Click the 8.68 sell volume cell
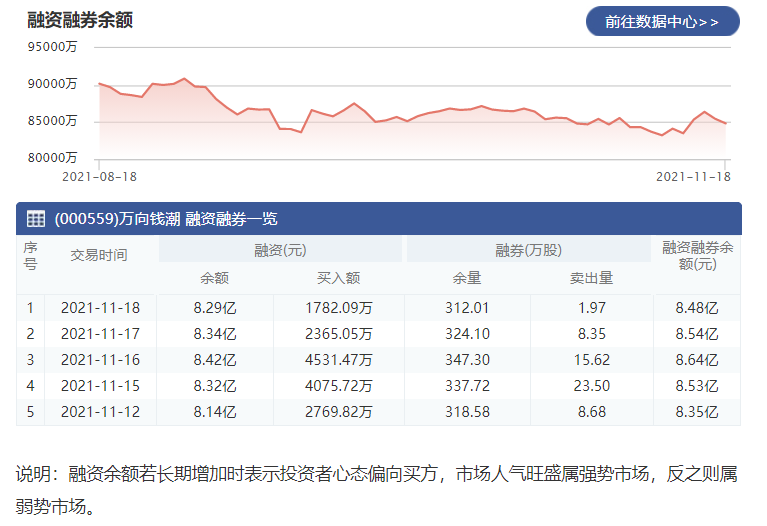The height and width of the screenshot is (526, 767). (x=592, y=412)
